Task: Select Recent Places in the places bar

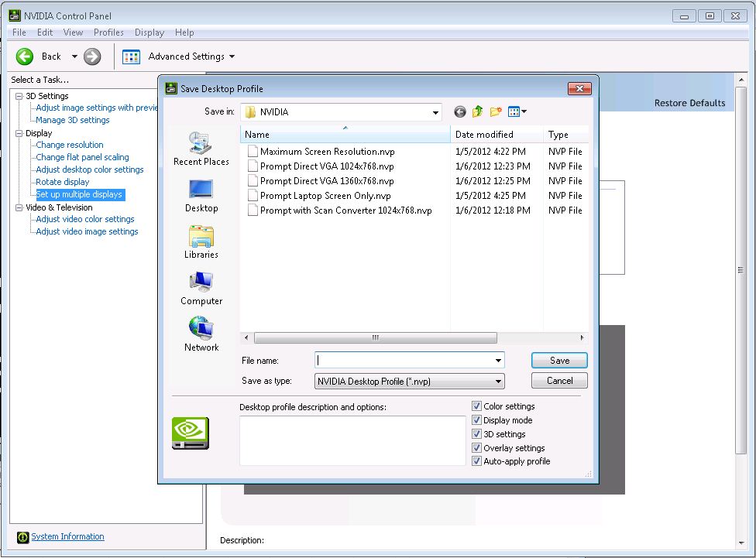Action: click(201, 149)
